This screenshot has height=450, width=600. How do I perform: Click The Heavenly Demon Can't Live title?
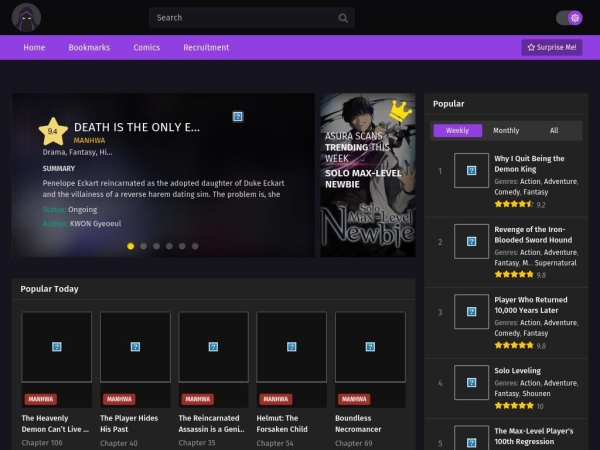55,424
